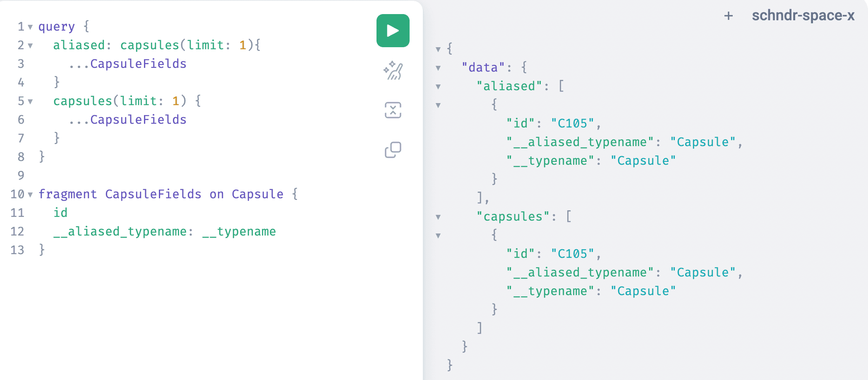Run the query with the green play button
The height and width of the screenshot is (380, 868).
coord(393,31)
